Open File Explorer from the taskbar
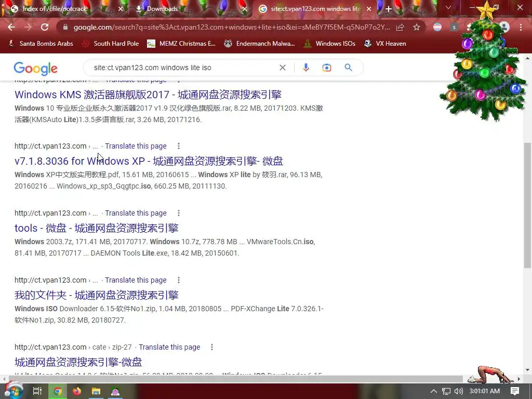Screen dimensions: 532x399 (x=96, y=391)
